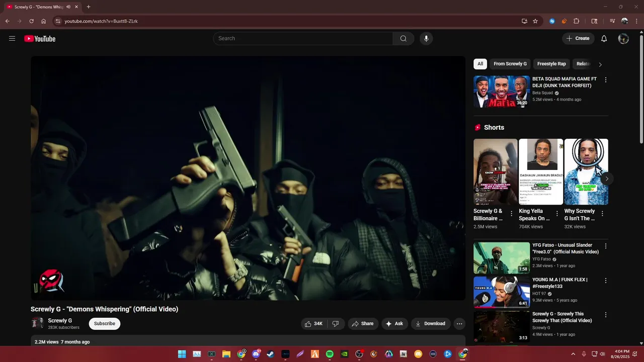The image size is (644, 362).
Task: Show next filter chips arrow
Action: 600,64
